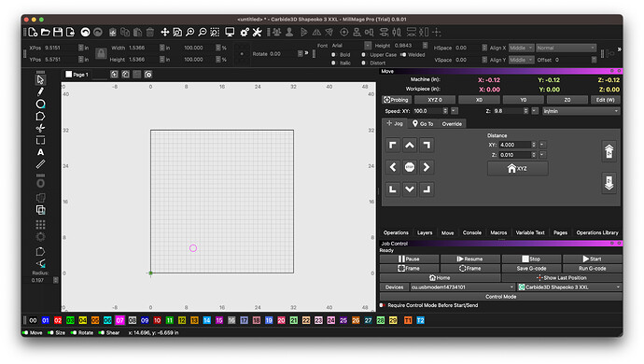Click the Home XYZ button
644x364 pixels.
(517, 168)
